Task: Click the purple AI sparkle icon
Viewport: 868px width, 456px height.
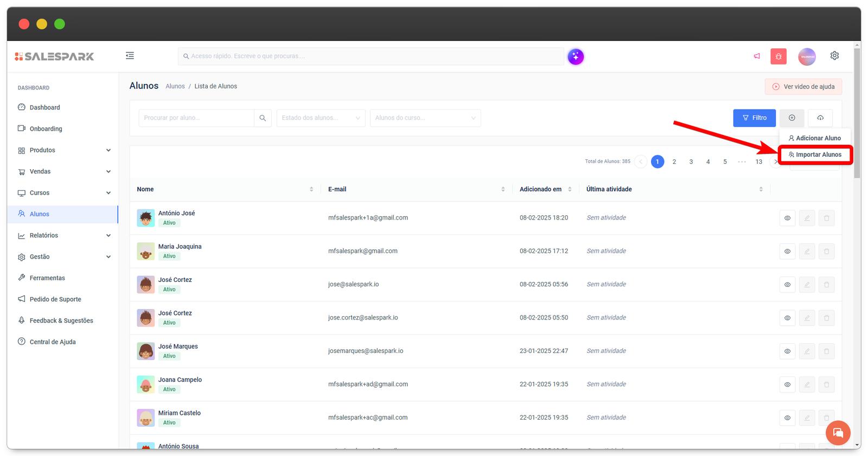Action: (576, 56)
